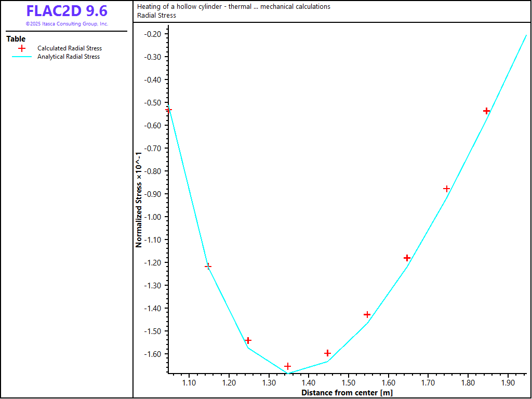Select the red plus marker near distance 1.75

pyautogui.click(x=447, y=189)
